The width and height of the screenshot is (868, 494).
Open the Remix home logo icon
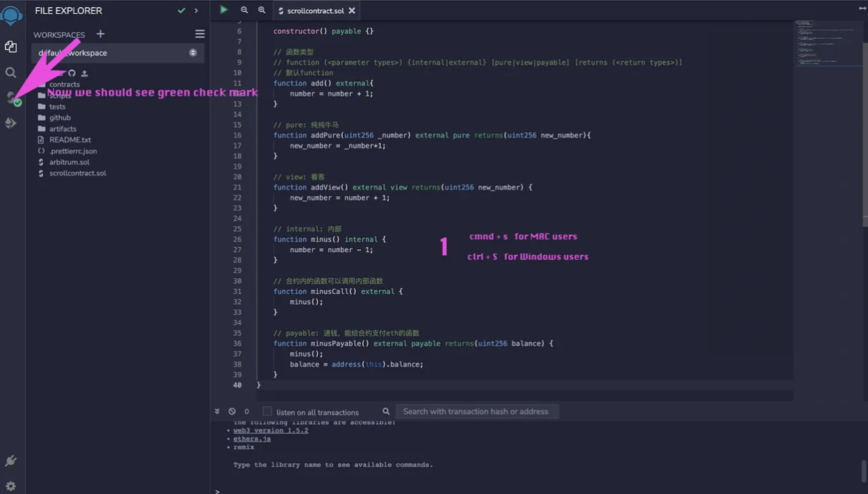tap(11, 14)
